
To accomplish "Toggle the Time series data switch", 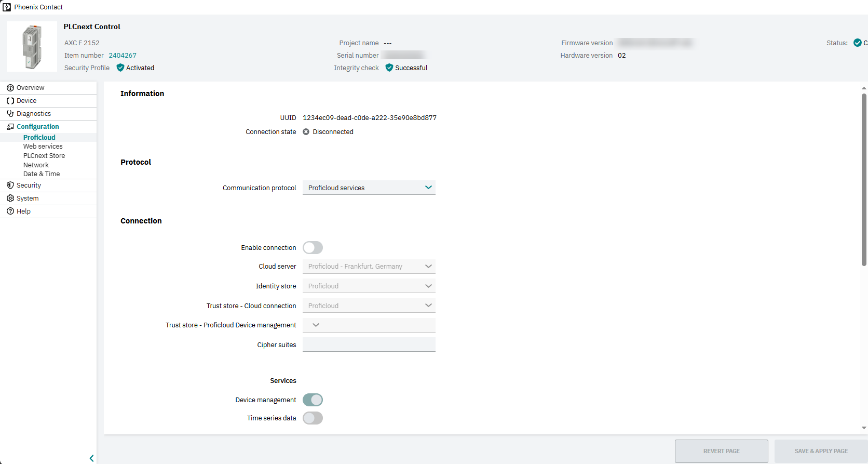I will pyautogui.click(x=313, y=418).
